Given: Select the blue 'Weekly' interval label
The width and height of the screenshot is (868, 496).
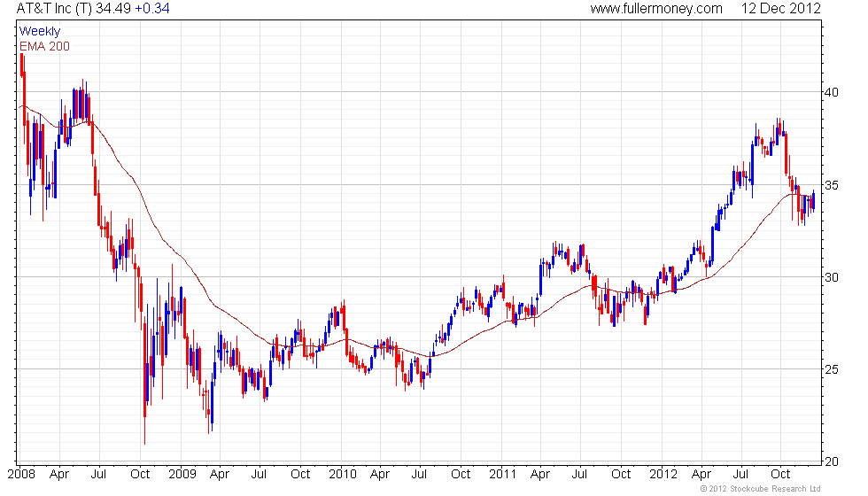Looking at the screenshot, I should coord(39,32).
